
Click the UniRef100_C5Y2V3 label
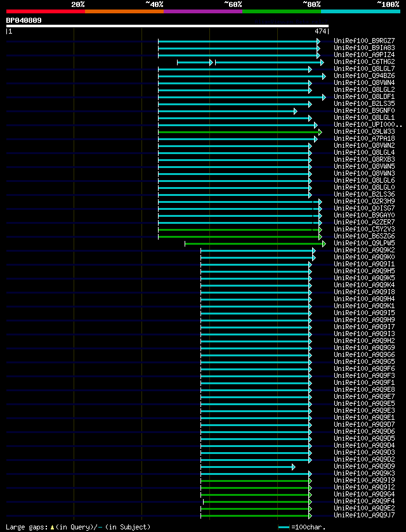364,229
